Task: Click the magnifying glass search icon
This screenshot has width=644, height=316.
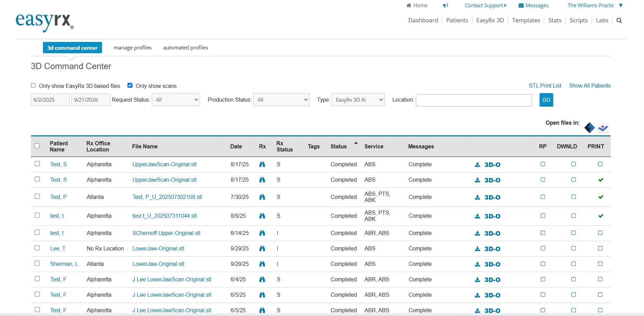Action: [619, 21]
